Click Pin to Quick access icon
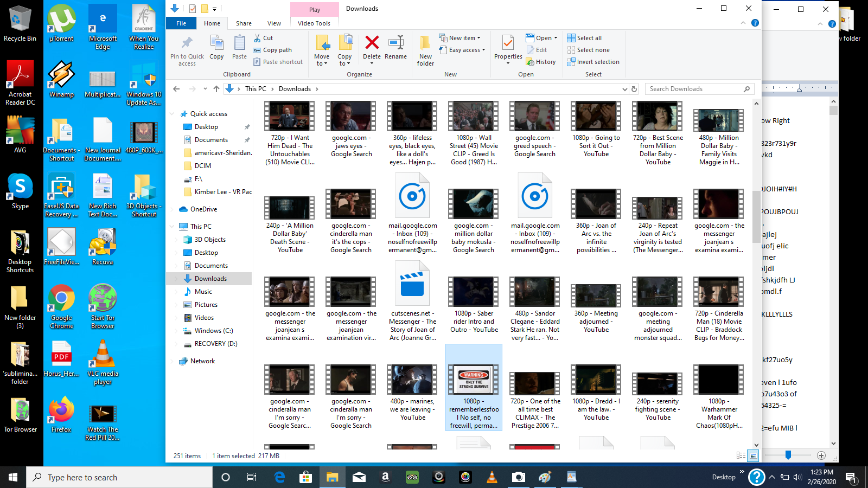The image size is (868, 488). click(x=187, y=43)
